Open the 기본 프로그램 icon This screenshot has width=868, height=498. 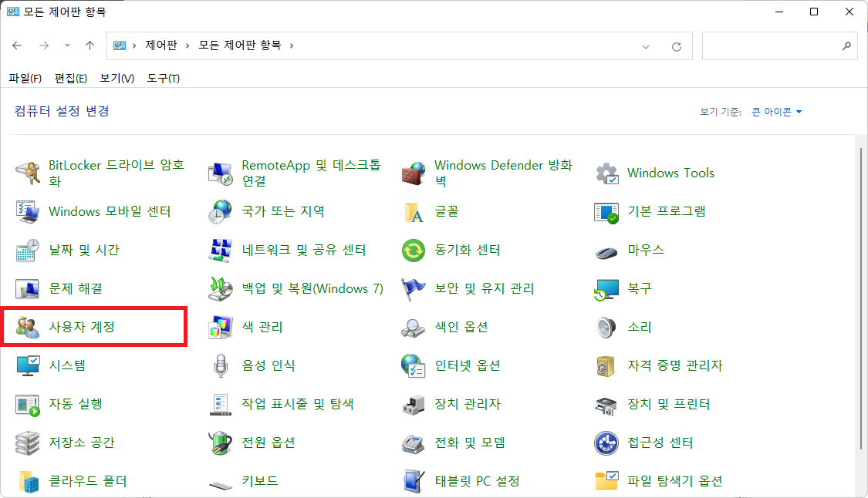coord(606,212)
